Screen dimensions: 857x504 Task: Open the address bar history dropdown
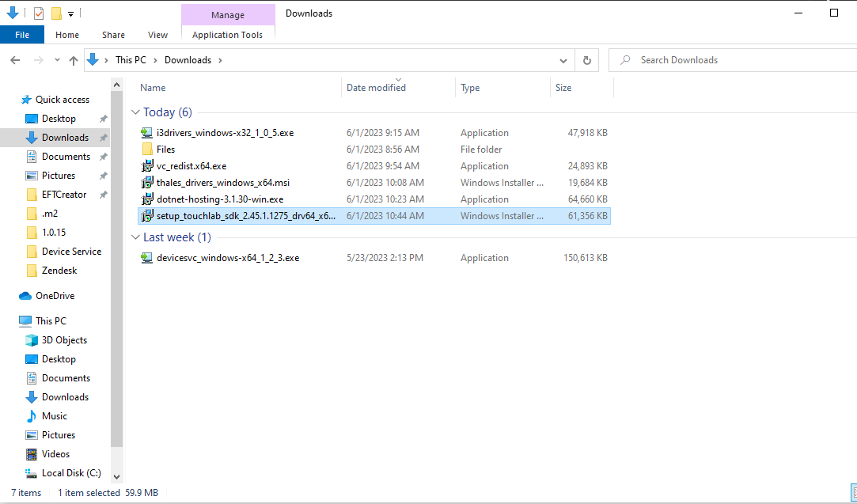563,60
